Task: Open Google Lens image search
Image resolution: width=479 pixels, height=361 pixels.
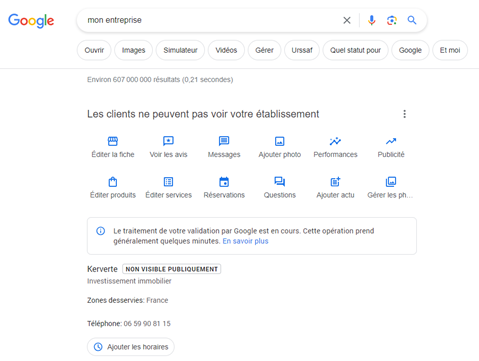Action: pos(392,20)
